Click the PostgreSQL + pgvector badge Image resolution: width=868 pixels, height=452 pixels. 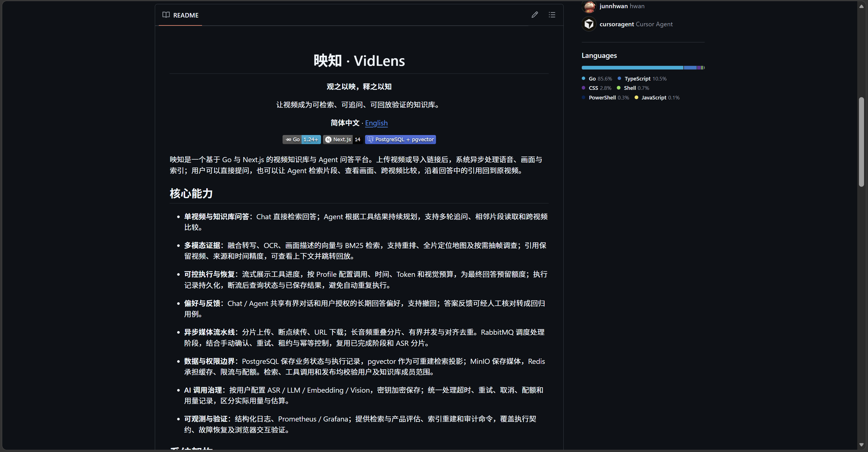(400, 140)
